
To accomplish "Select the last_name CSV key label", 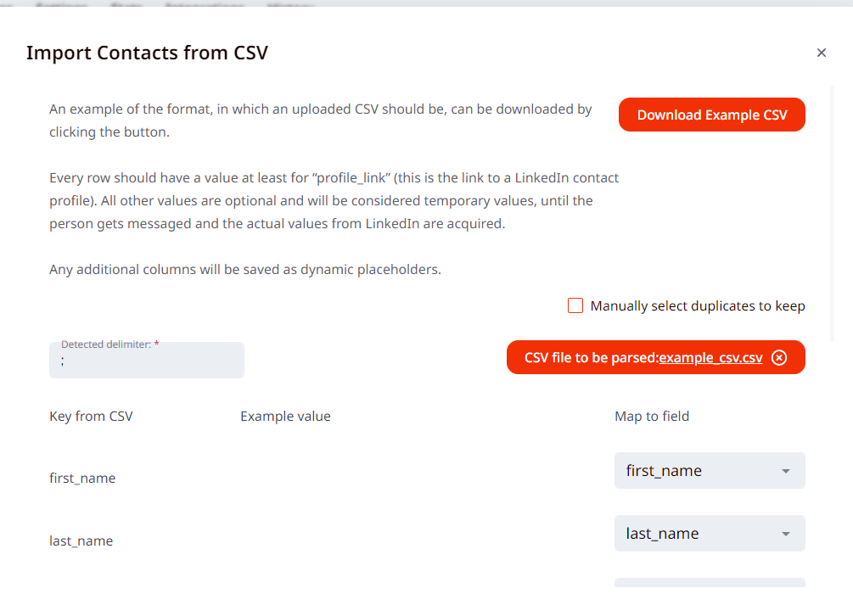I will [81, 540].
